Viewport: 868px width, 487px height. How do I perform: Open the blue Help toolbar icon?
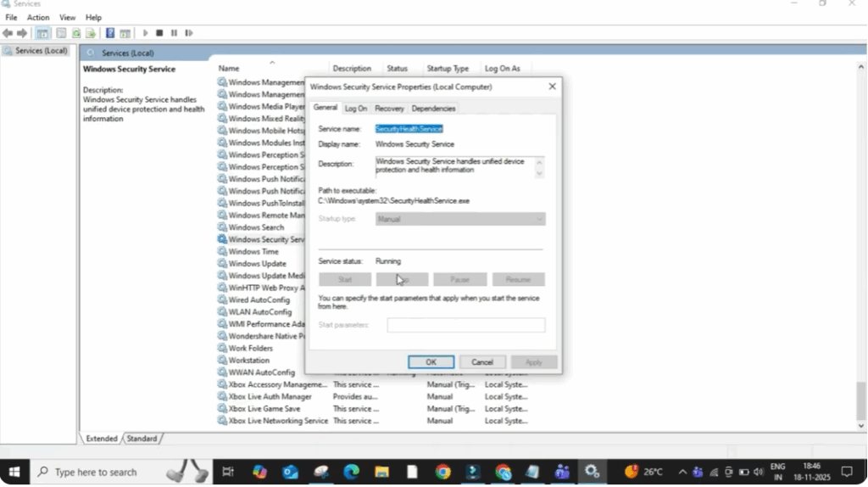click(x=110, y=33)
